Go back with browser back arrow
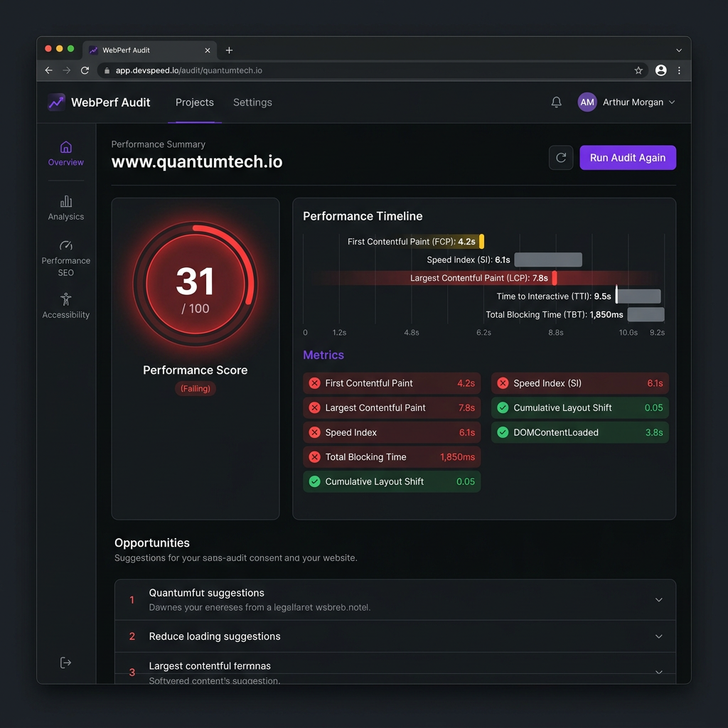This screenshot has height=728, width=728. 49,70
